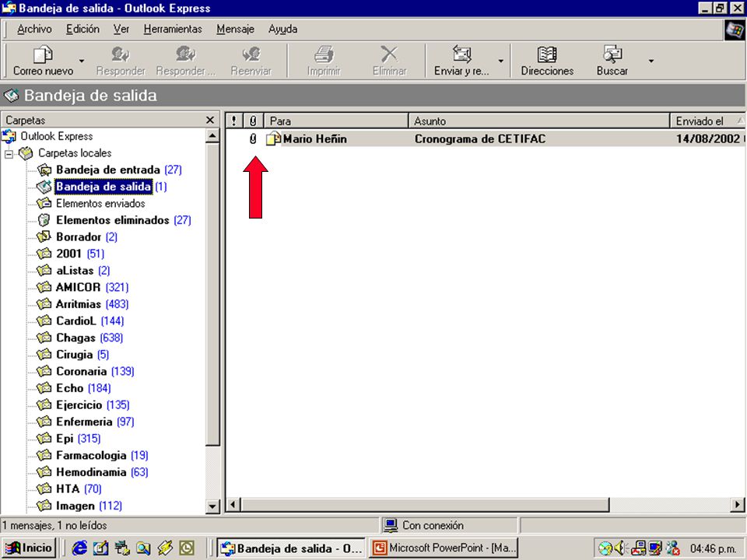This screenshot has width=747, height=560.
Task: Open the Mensaje menu
Action: [x=235, y=29]
